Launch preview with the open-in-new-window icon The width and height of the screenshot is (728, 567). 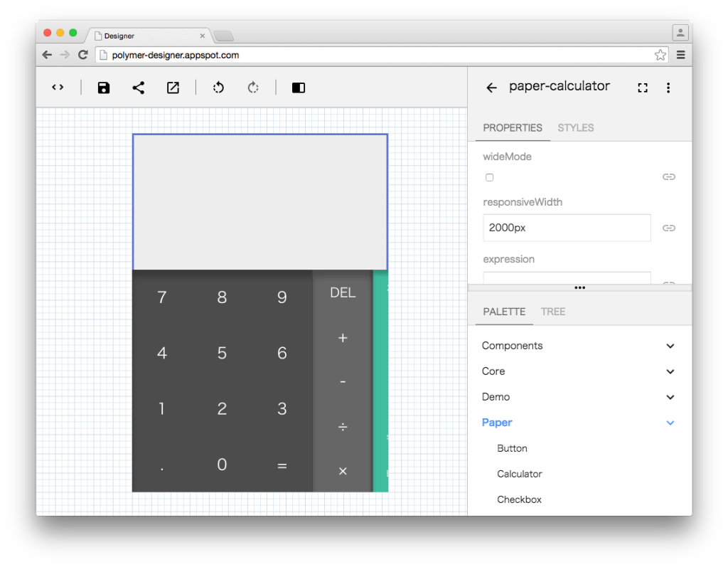click(172, 87)
